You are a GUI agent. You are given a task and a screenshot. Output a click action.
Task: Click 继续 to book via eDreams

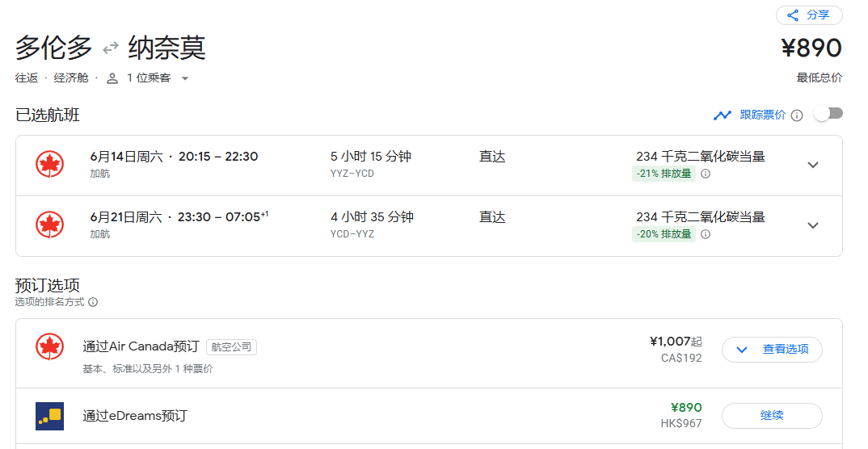[x=772, y=415]
